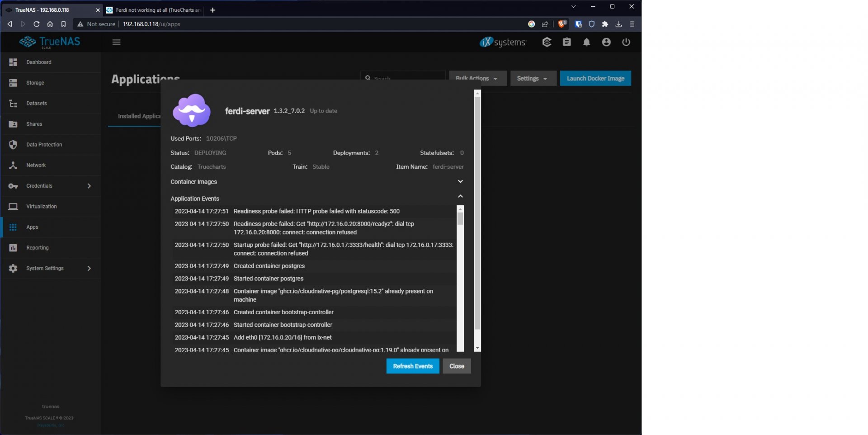
Task: Click the Application Events list scrollbar
Action: (460, 271)
